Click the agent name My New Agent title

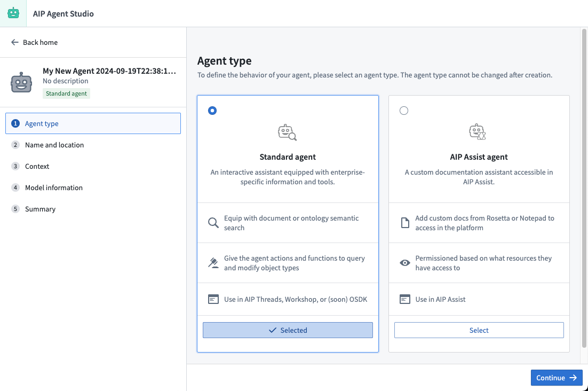109,71
